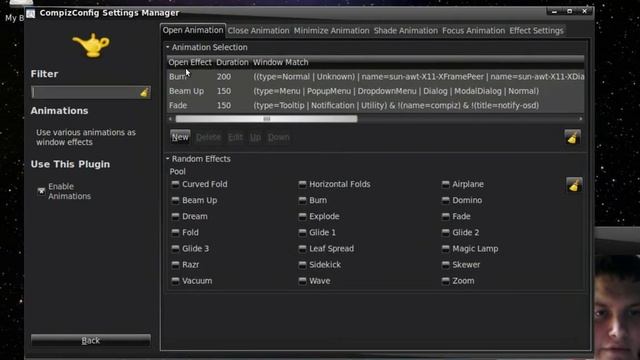Enable the Glide 1 checkbox
This screenshot has height=360, width=640.
[302, 233]
